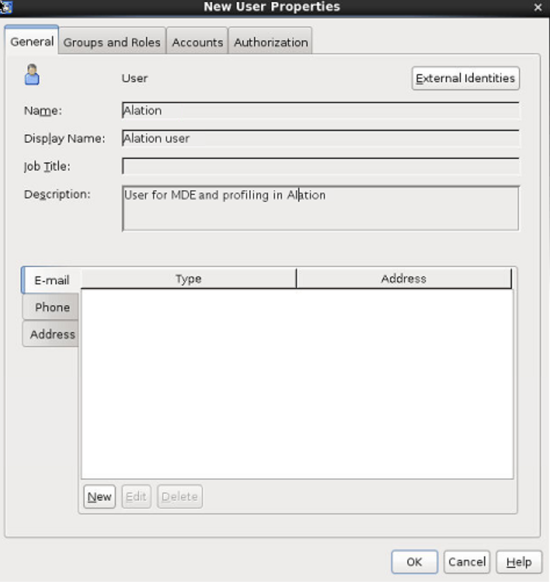Focus the Display Name field
The width and height of the screenshot is (550, 582).
point(321,138)
